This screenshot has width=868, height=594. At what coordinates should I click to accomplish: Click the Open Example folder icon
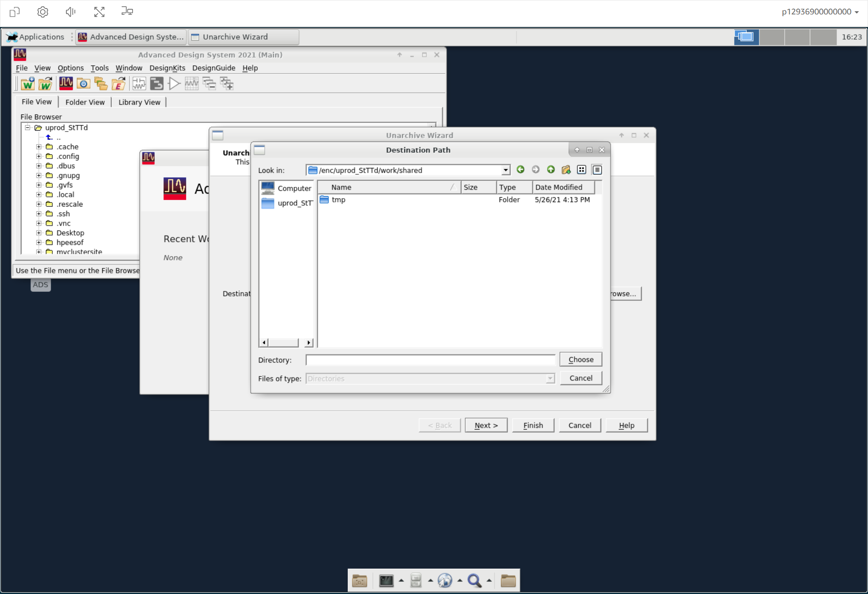[x=118, y=84]
